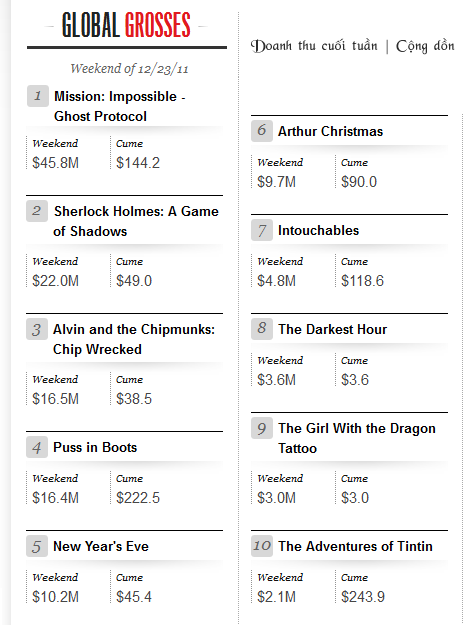Click the rank 6 number badge

(x=262, y=131)
